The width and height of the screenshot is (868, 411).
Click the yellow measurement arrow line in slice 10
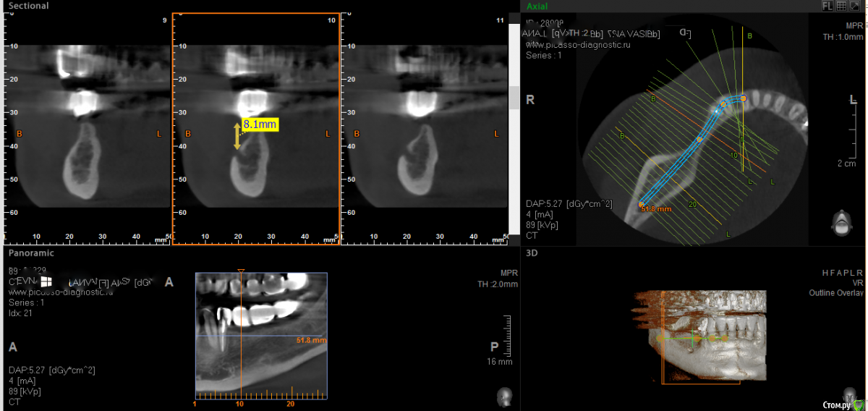tap(237, 136)
